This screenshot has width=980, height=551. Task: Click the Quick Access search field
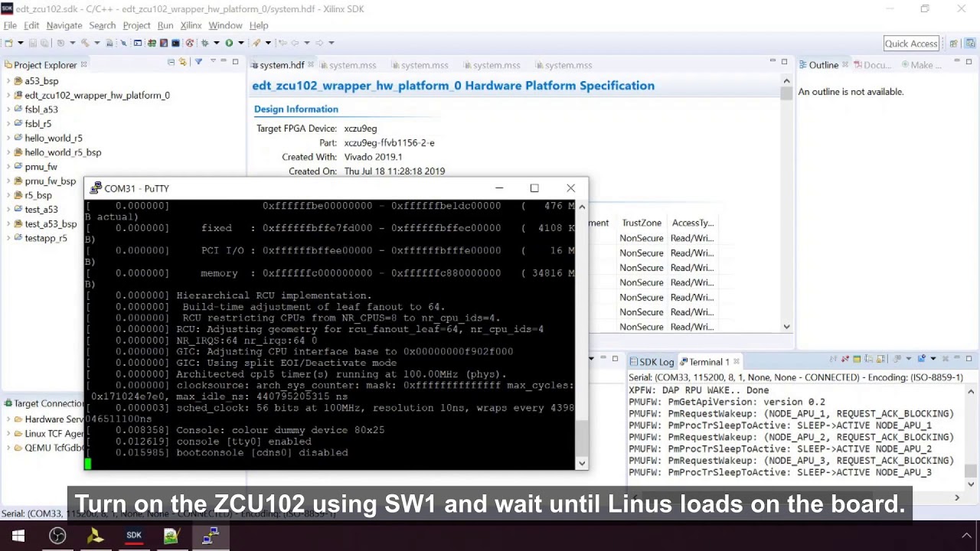click(911, 44)
